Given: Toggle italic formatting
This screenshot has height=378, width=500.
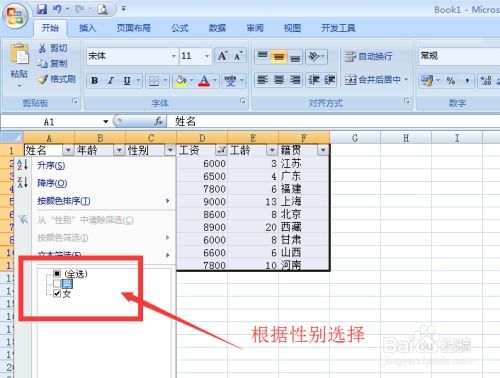Looking at the screenshot, I should coord(111,81).
